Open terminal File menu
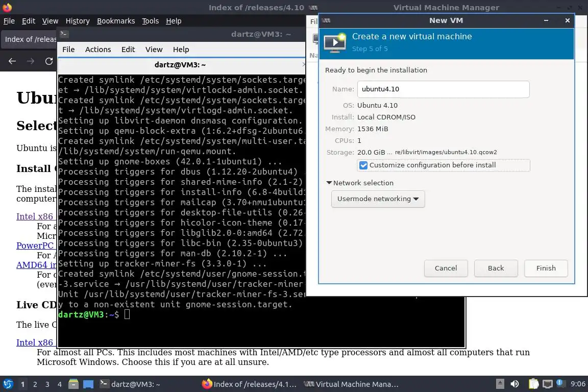588x392 pixels. tap(68, 50)
